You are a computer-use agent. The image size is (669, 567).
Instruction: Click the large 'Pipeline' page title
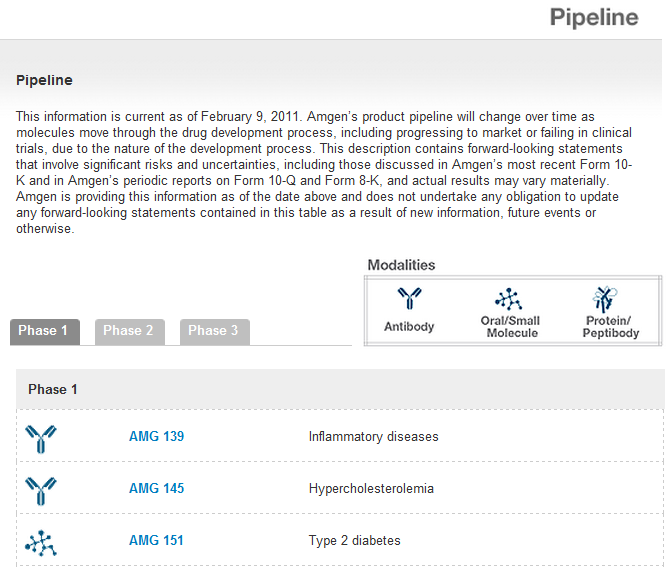click(594, 17)
